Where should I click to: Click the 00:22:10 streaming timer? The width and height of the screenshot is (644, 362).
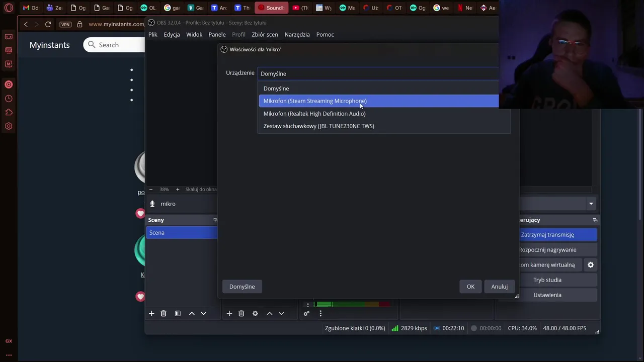[x=449, y=328]
